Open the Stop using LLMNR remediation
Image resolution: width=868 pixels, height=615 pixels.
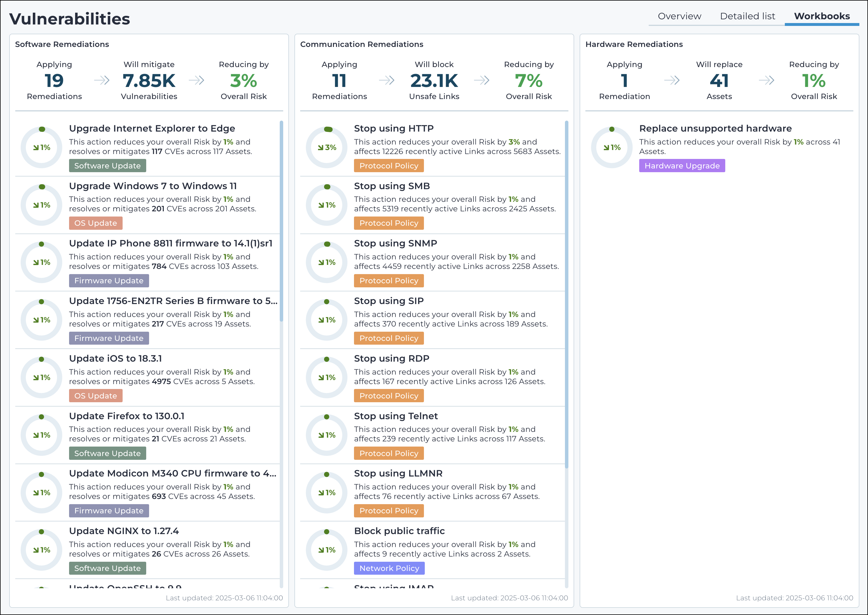coord(398,473)
